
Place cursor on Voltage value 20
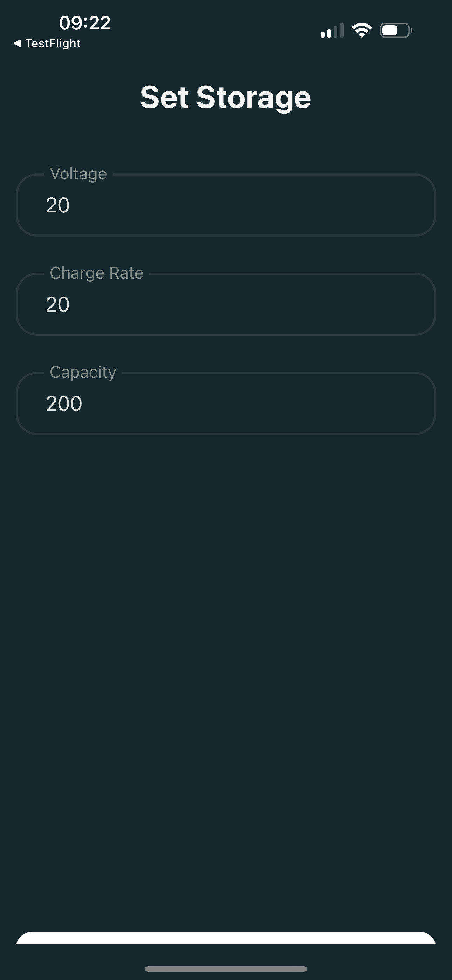[x=58, y=205]
